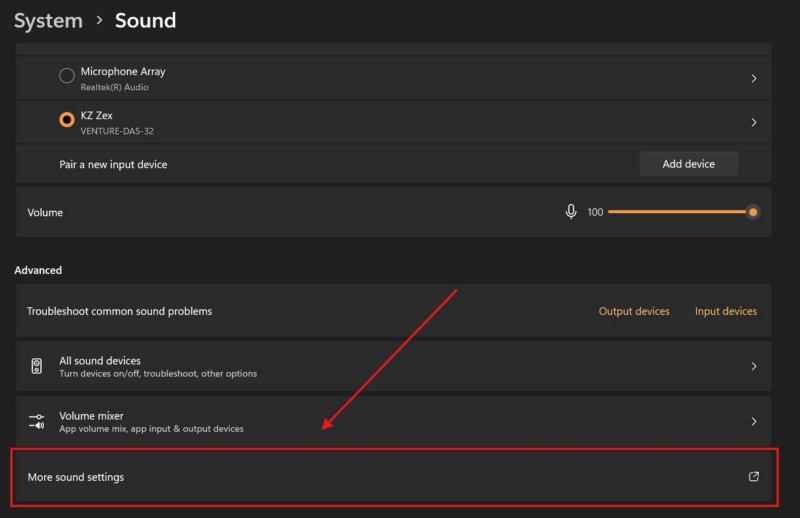Screen dimensions: 800x518
Task: Open KZ Zex device properties chevron
Action: (x=754, y=122)
